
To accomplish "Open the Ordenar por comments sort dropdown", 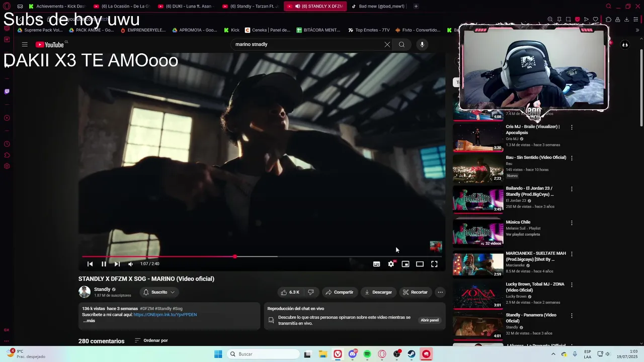I will pyautogui.click(x=151, y=340).
